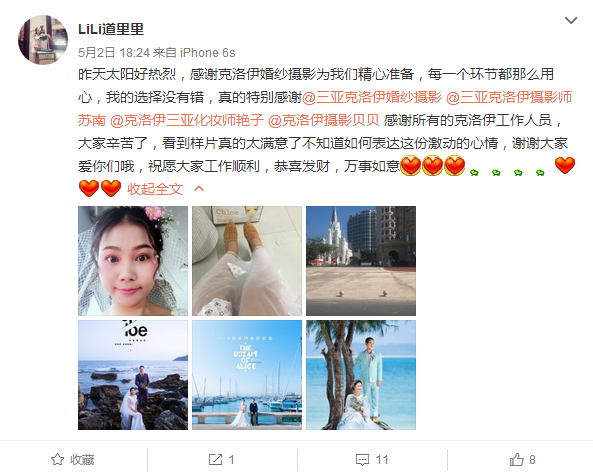
Task: Open the 5月2日 18:24 timestamp link
Action: coord(114,53)
